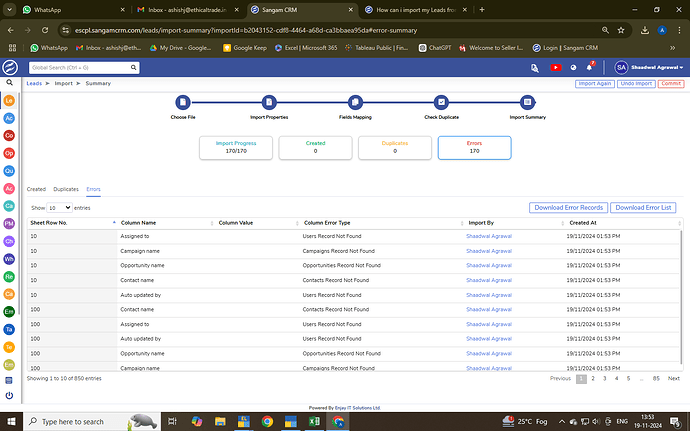Viewport: 690px width, 431px height.
Task: Click the Check Duplicate step icon
Action: click(x=441, y=103)
